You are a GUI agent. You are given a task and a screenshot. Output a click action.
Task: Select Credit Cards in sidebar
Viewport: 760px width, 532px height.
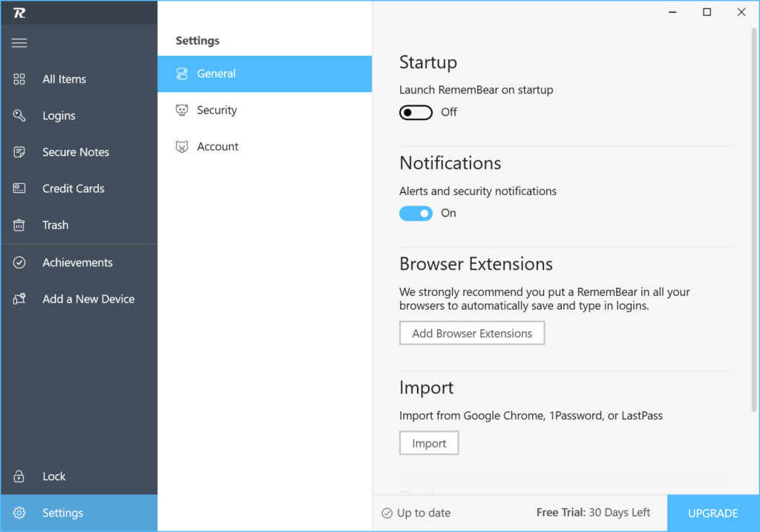[79, 188]
